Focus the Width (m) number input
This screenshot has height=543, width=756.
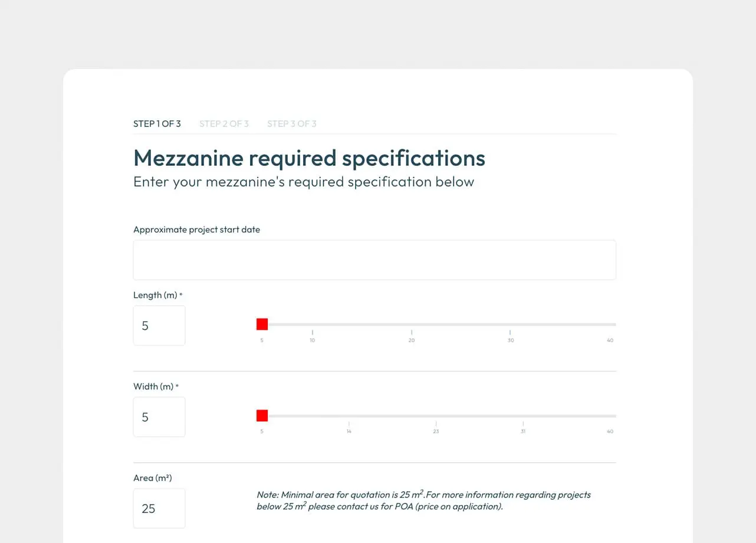159,417
